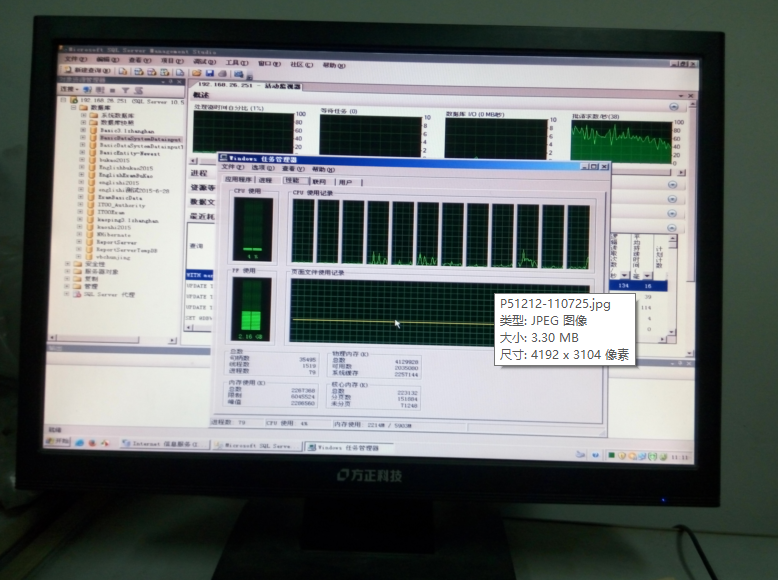
Task: Open the 编辑 menu in SSMS
Action: coord(108,59)
